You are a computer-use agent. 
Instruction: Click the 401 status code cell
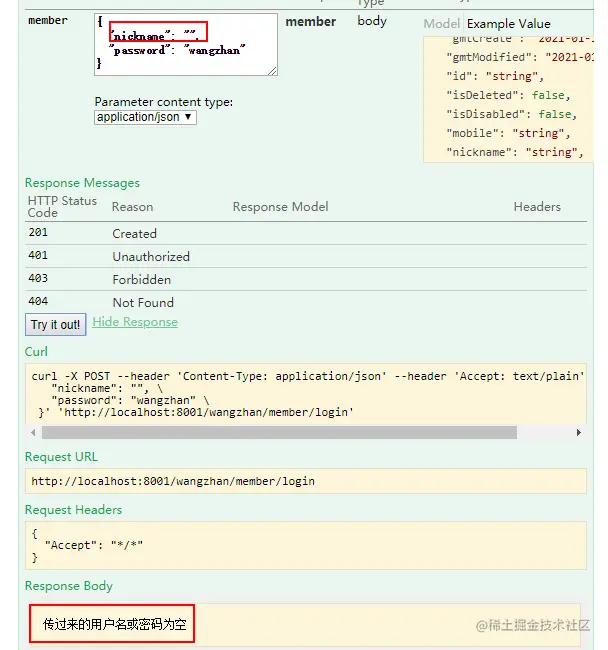38,255
